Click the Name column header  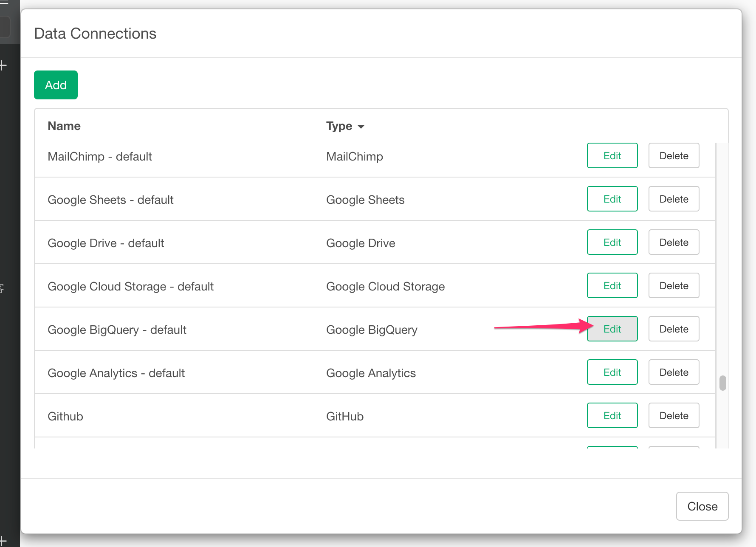click(x=64, y=126)
